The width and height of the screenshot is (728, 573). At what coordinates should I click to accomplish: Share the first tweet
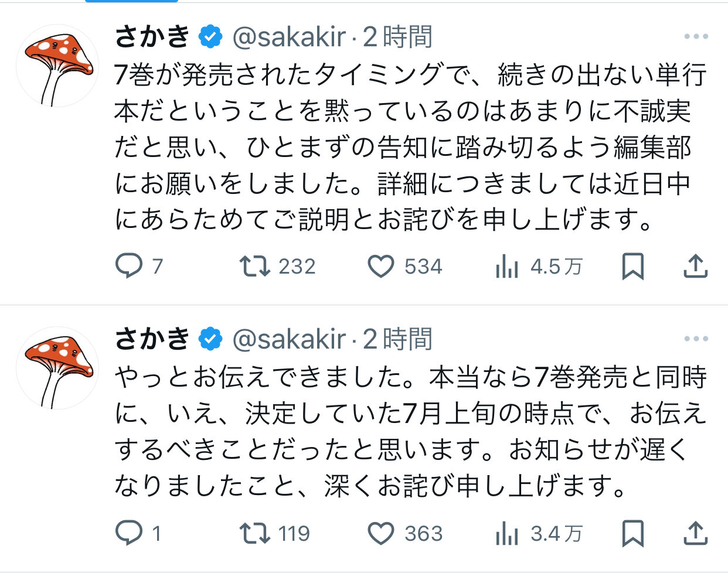(x=695, y=267)
